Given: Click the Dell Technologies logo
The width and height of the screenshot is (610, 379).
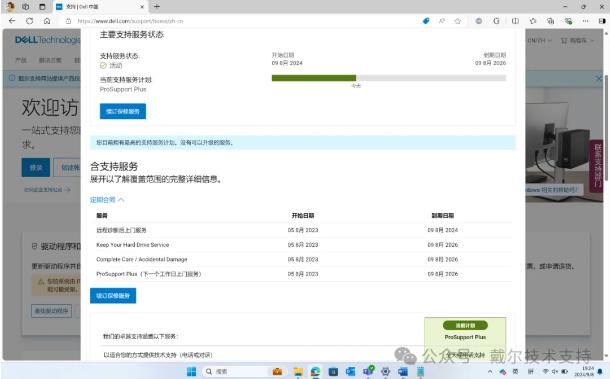Looking at the screenshot, I should [x=47, y=40].
